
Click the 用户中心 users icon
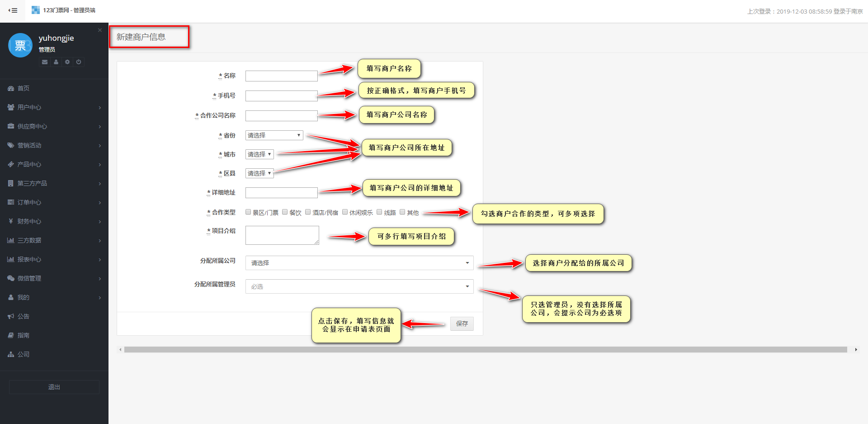(x=11, y=107)
